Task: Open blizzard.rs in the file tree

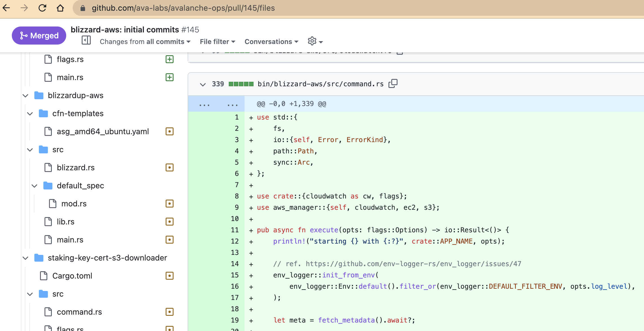Action: click(x=75, y=168)
